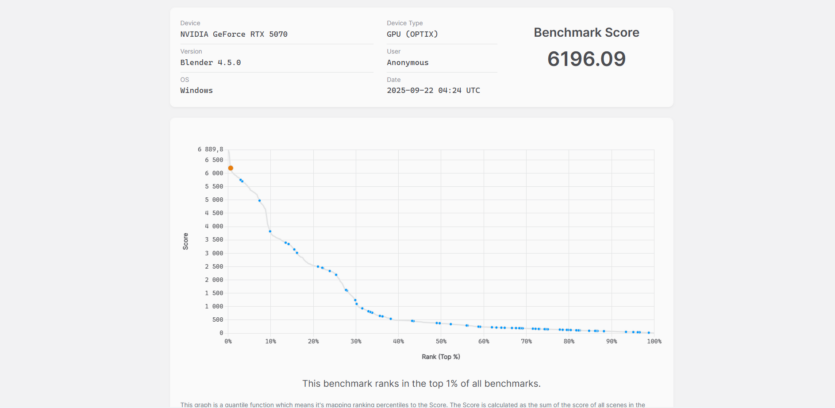
Task: Click the Score y-axis title
Action: tap(185, 241)
